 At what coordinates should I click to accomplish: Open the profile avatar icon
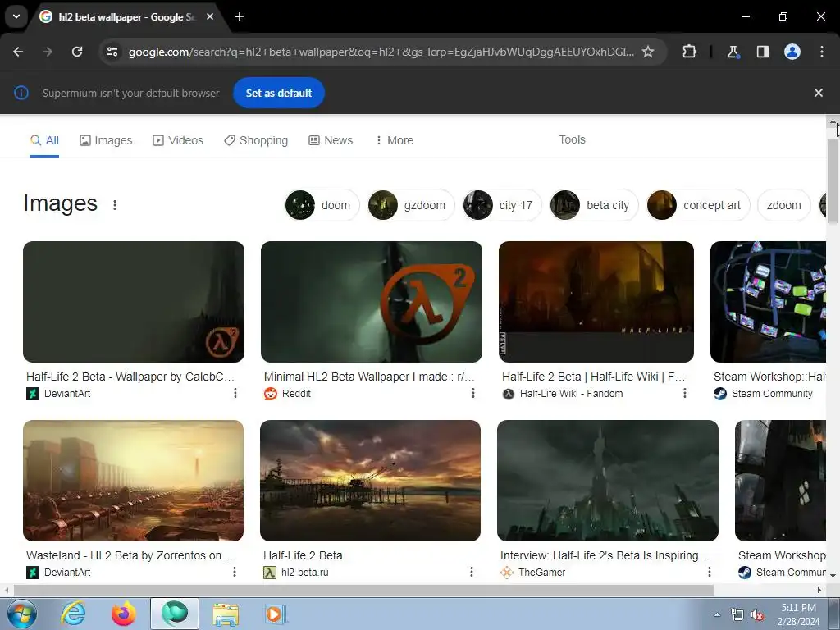coord(792,52)
